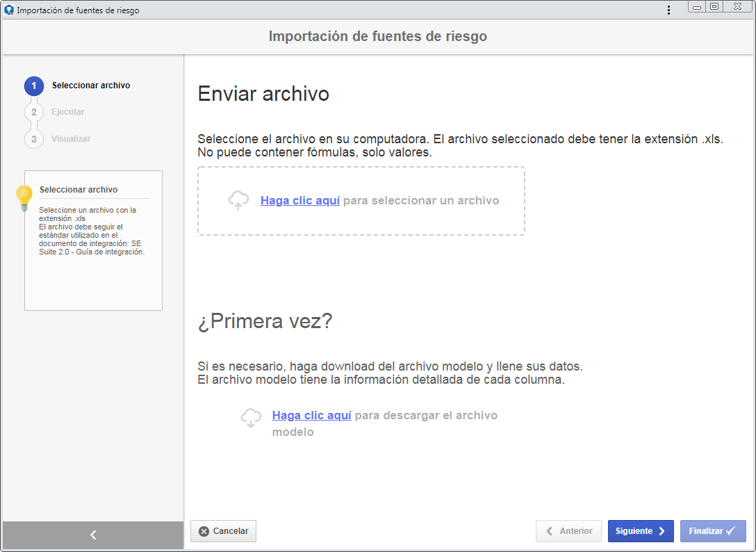Click text 'para seleccionar un archivo'
The height and width of the screenshot is (552, 756).
point(421,200)
